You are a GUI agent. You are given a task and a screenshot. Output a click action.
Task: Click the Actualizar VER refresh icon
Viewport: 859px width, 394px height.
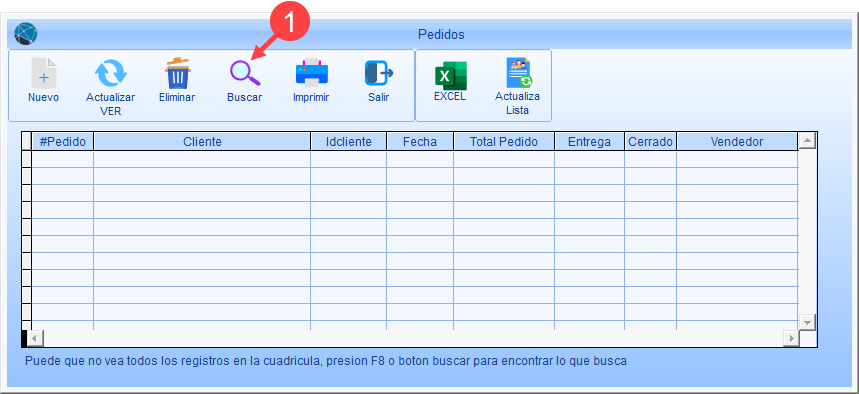111,73
